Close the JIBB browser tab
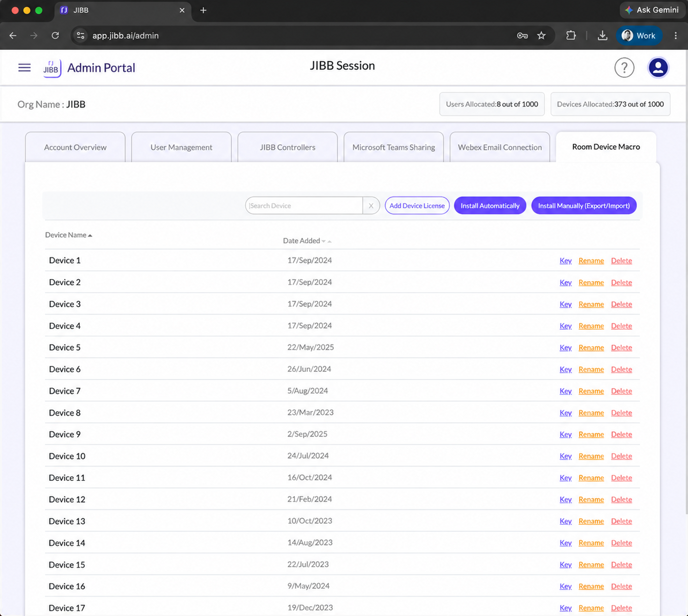688x616 pixels. pos(182,10)
